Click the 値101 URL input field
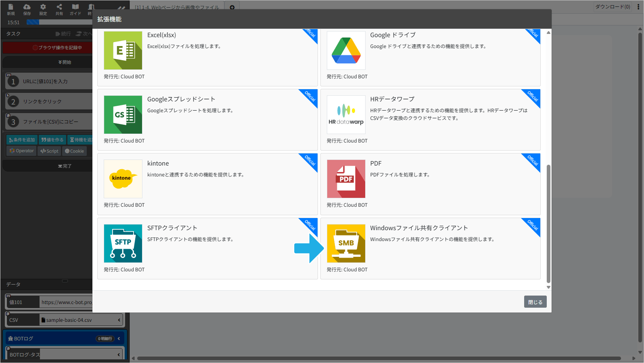The height and width of the screenshot is (363, 644). point(66,302)
